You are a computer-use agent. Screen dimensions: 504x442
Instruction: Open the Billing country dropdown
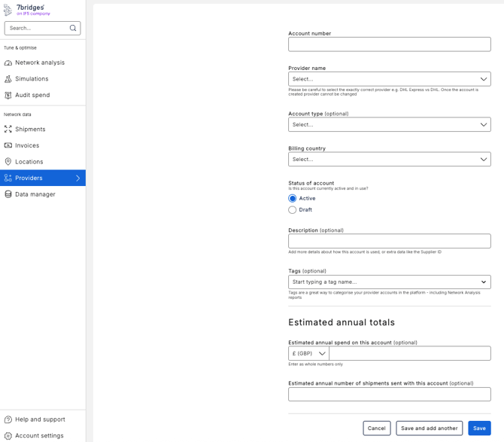(x=389, y=160)
